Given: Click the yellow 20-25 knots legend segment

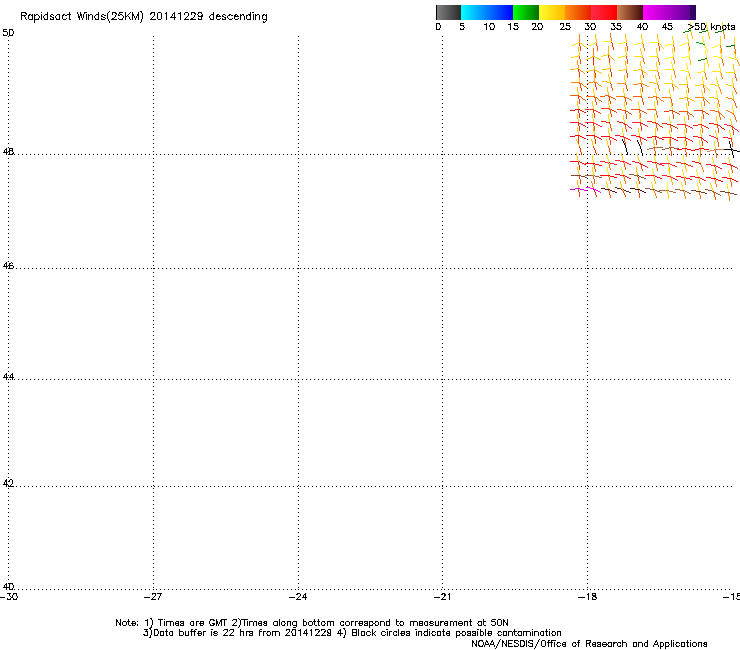Looking at the screenshot, I should coord(552,12).
